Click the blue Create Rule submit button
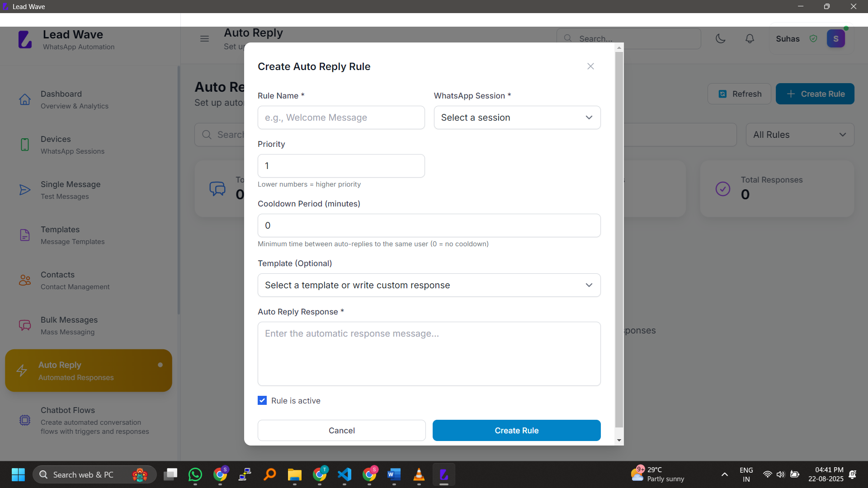 click(x=516, y=431)
